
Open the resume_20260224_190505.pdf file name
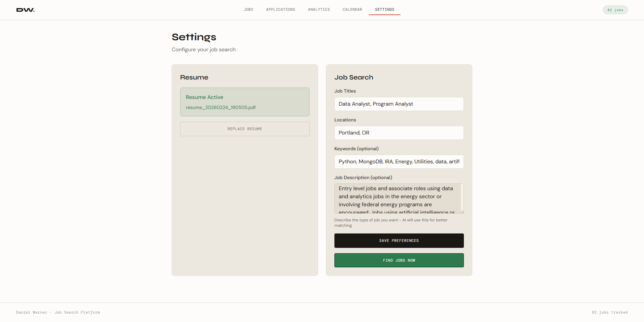point(221,107)
